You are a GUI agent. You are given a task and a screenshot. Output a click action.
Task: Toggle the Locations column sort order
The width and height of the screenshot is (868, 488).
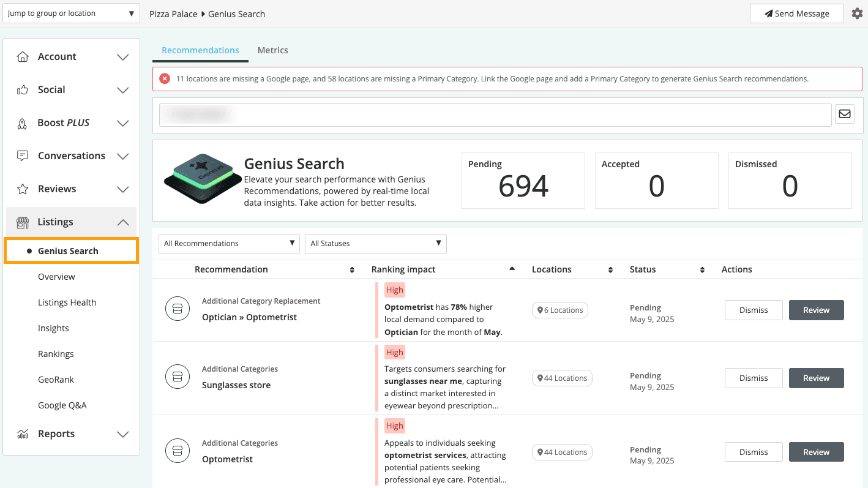[x=610, y=269]
